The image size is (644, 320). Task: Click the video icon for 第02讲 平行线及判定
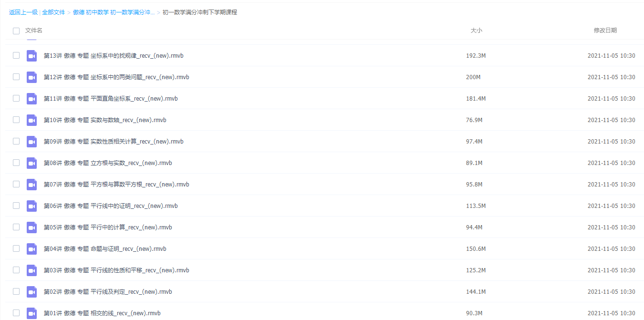pyautogui.click(x=31, y=291)
